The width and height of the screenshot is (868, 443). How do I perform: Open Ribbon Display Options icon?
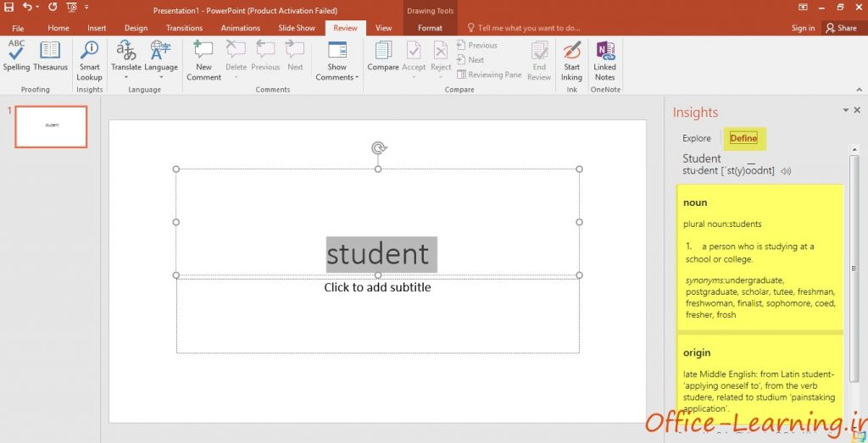click(803, 8)
